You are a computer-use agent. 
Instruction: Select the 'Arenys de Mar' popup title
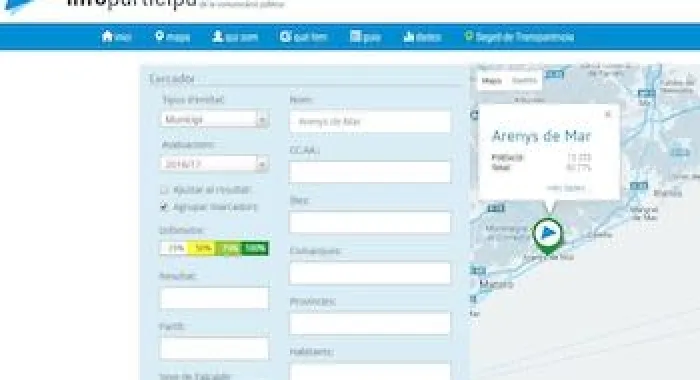click(x=541, y=136)
